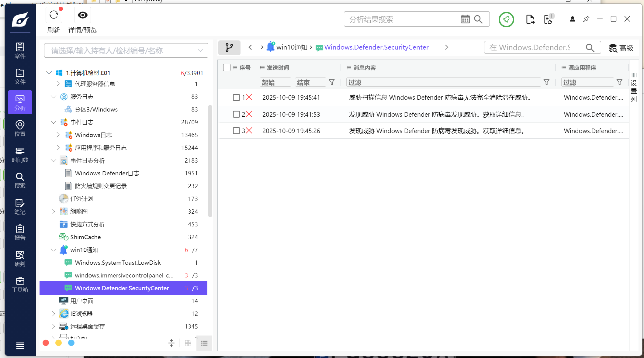Open the toolbox (工具箱) sidebar icon
Viewport: 644px width, 358px height.
(20, 284)
